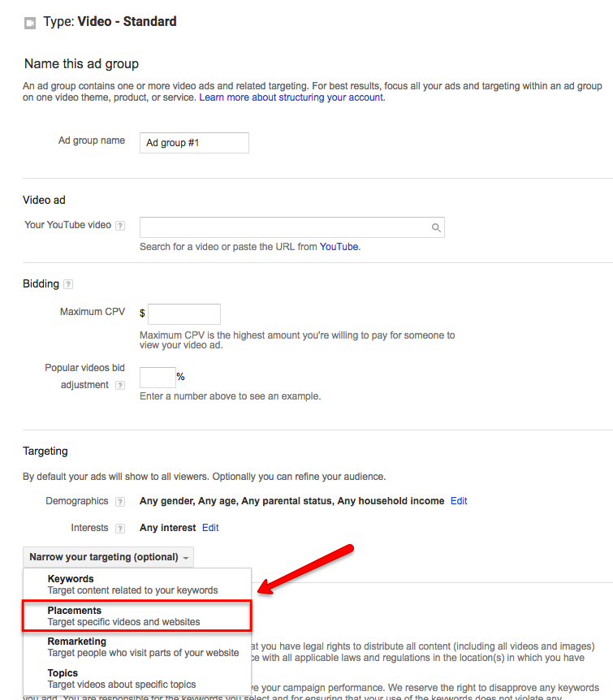Edit the Interests setting
613x700 pixels.
coord(210,528)
